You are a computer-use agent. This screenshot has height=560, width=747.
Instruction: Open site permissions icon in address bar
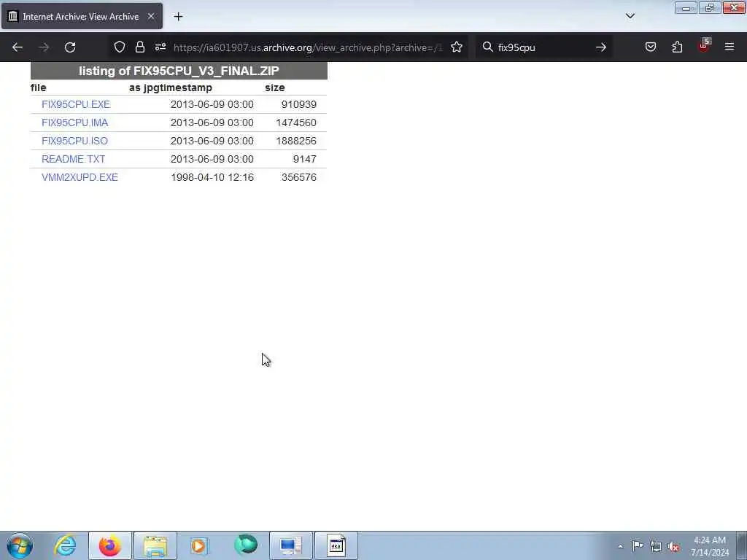[x=160, y=47]
